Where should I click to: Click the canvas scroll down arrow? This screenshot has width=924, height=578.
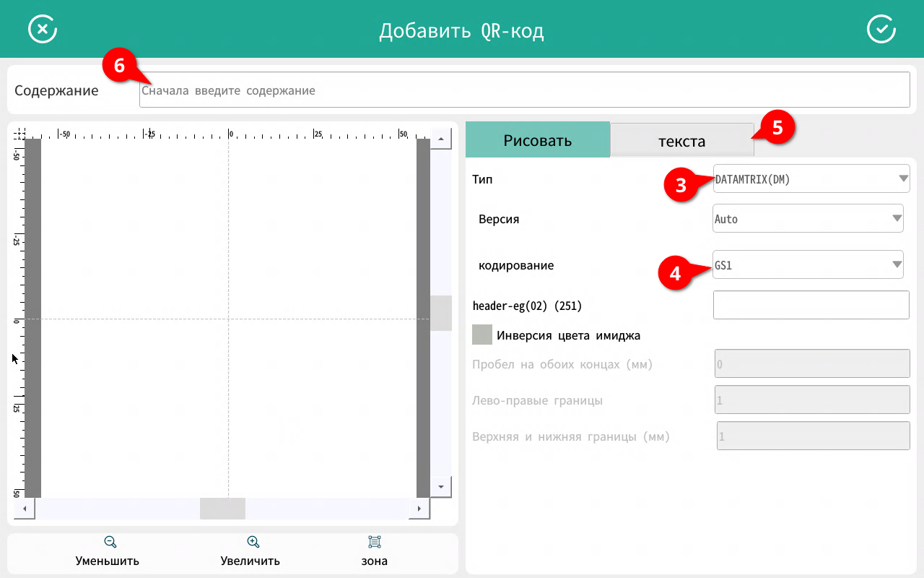(440, 487)
